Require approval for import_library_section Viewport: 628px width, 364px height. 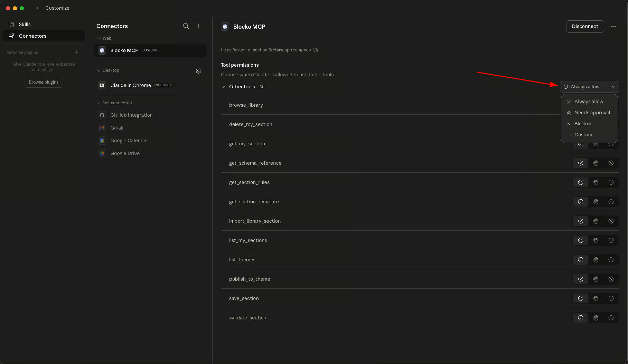(x=596, y=221)
